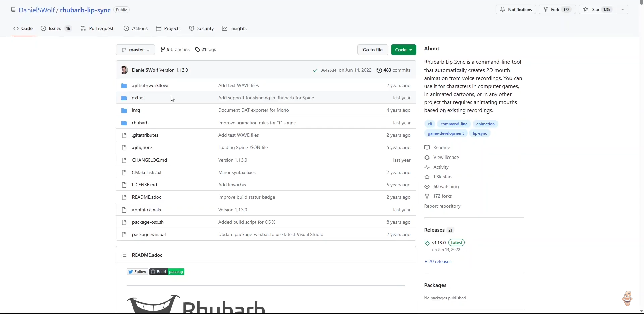The height and width of the screenshot is (314, 644).
Task: Open the DanielSWolf owner profile link
Action: pos(37,10)
